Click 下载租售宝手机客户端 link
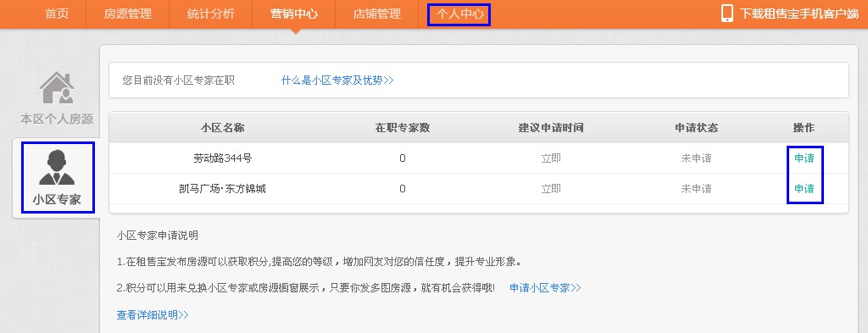The width and height of the screenshot is (868, 333). click(798, 14)
